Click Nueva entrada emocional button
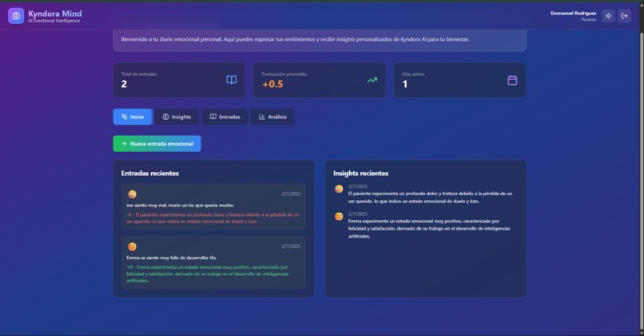This screenshot has height=336, width=644. click(157, 143)
